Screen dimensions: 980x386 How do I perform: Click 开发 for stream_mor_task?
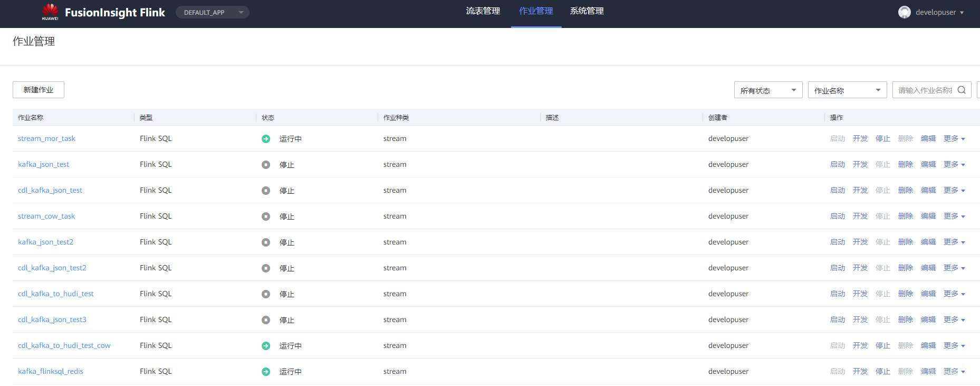(x=860, y=138)
